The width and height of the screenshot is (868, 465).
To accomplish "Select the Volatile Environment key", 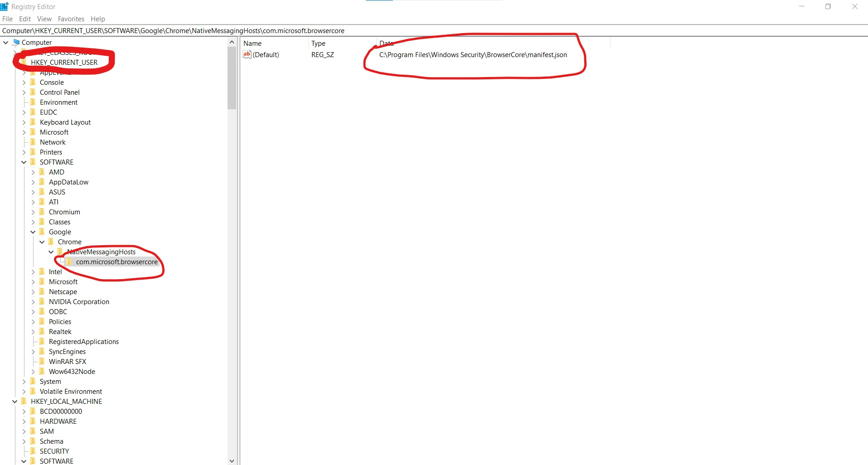I will point(71,392).
